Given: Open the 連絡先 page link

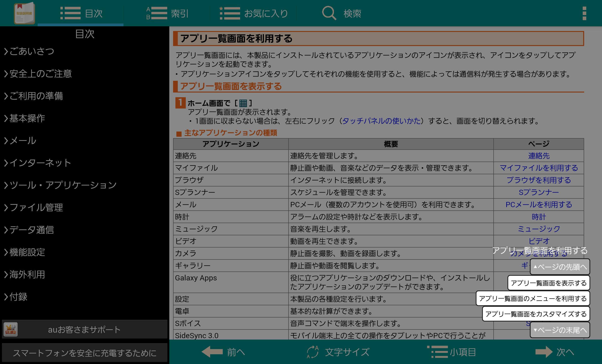Looking at the screenshot, I should pyautogui.click(x=539, y=156).
